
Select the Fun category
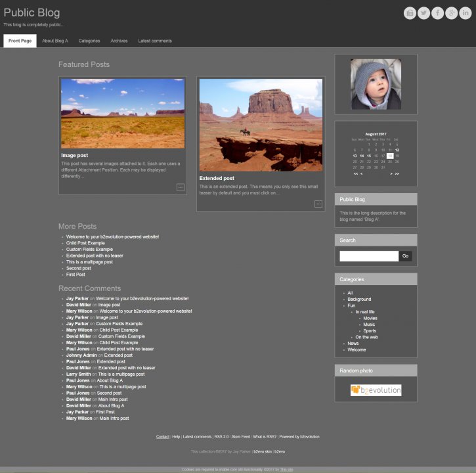click(x=351, y=305)
